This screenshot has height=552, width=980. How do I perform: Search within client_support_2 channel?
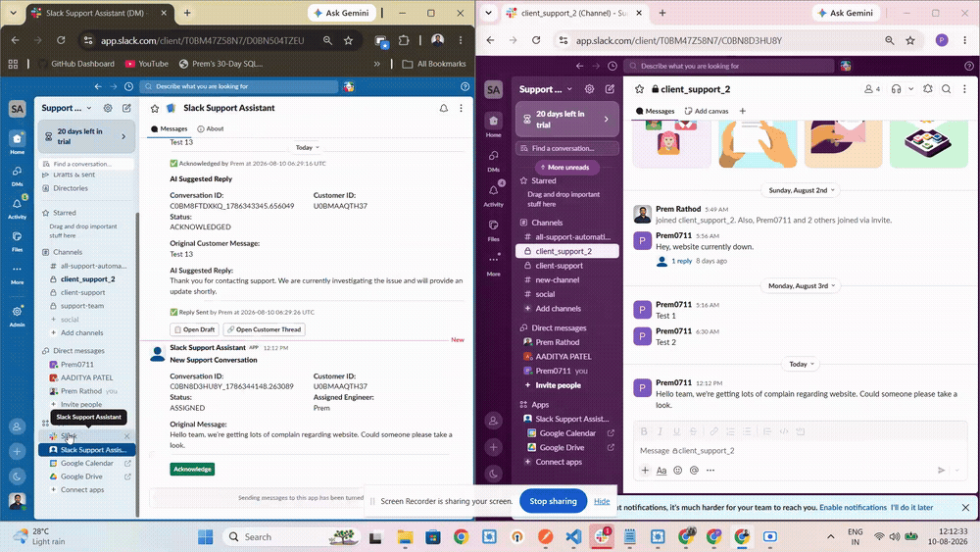click(x=947, y=89)
